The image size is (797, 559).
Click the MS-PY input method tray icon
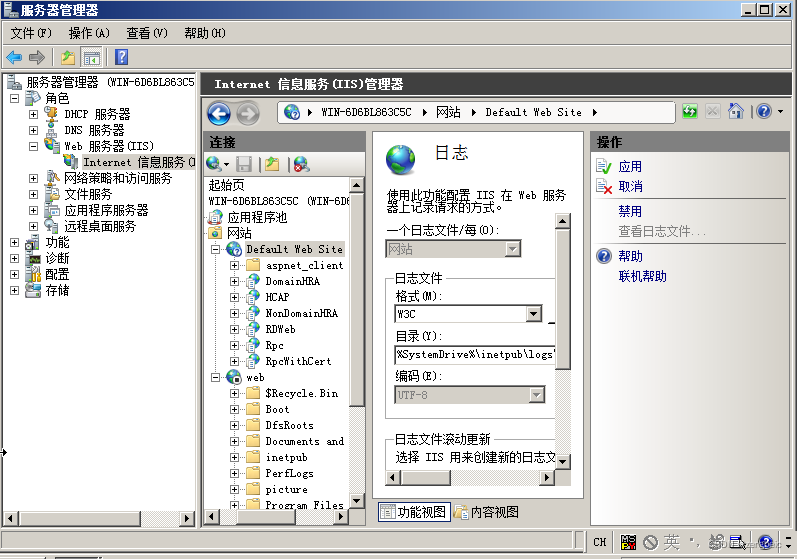[628, 542]
